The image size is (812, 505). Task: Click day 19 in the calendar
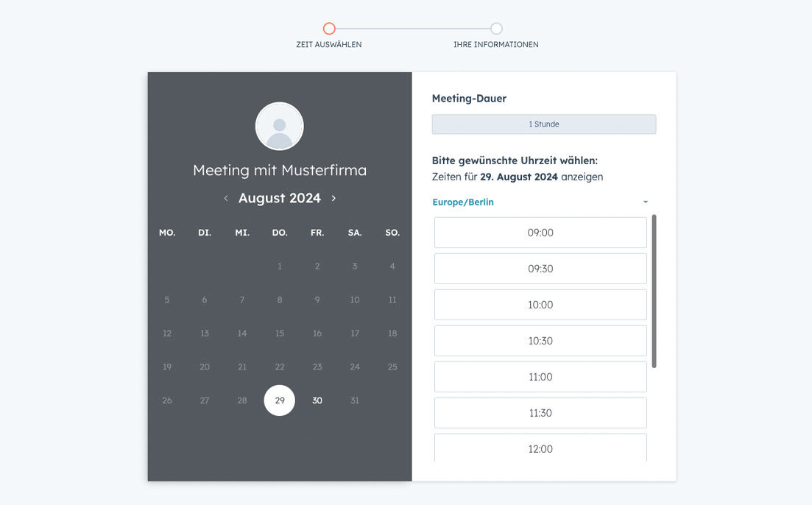(x=167, y=367)
